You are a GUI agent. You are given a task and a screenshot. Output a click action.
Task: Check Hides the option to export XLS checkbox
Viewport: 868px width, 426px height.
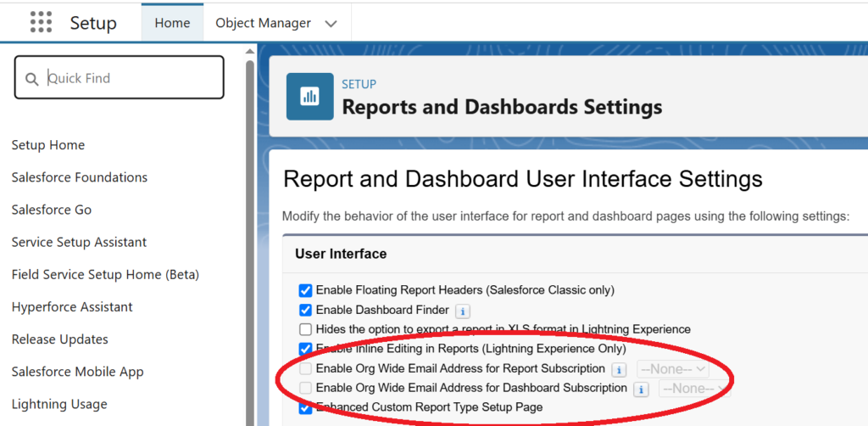click(x=305, y=329)
